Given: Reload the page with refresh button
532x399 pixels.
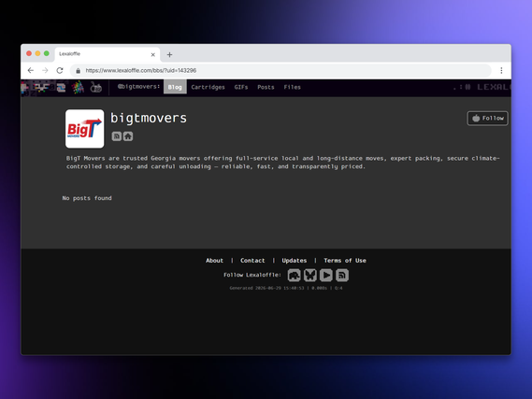Looking at the screenshot, I should 60,70.
